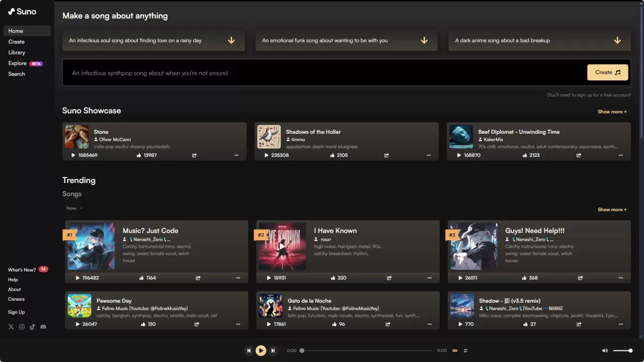Like the song I Have Known

pos(333,278)
